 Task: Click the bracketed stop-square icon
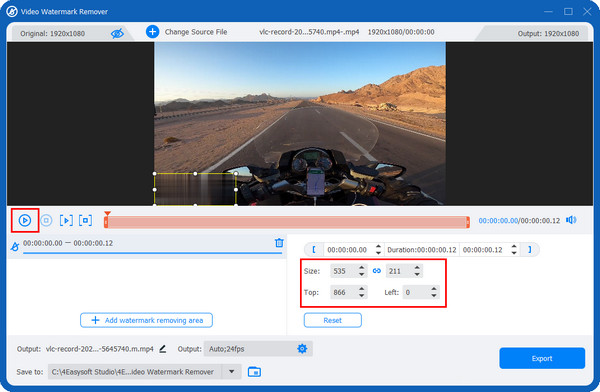coord(85,220)
